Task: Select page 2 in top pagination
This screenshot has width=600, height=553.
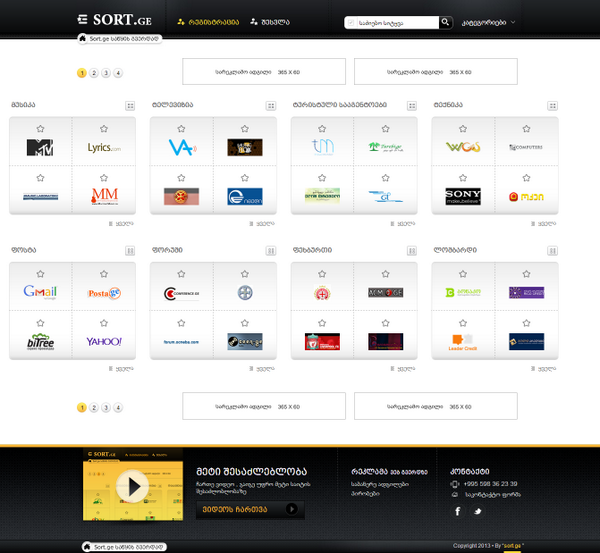Action: click(94, 73)
